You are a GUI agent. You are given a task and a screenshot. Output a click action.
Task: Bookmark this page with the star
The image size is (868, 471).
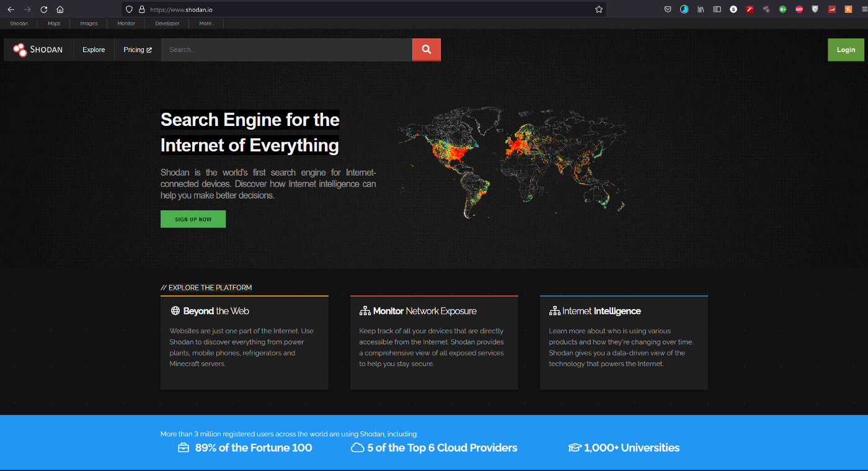point(599,9)
